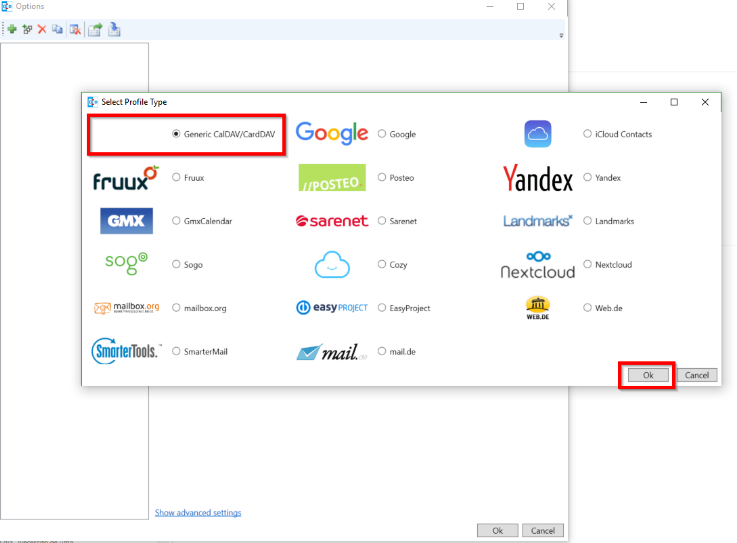This screenshot has width=737, height=543.
Task: Click the Nextcloud logo
Action: coord(538,264)
